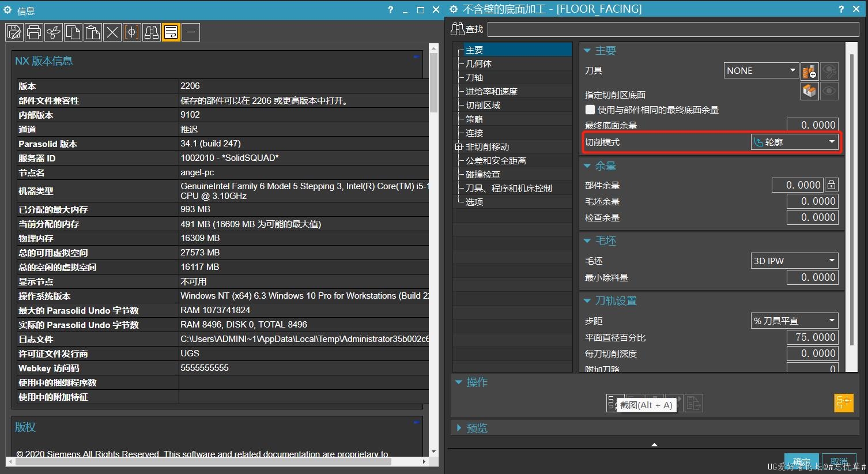Click the 确定 button
Screen dimensions: 868x474
click(x=802, y=461)
